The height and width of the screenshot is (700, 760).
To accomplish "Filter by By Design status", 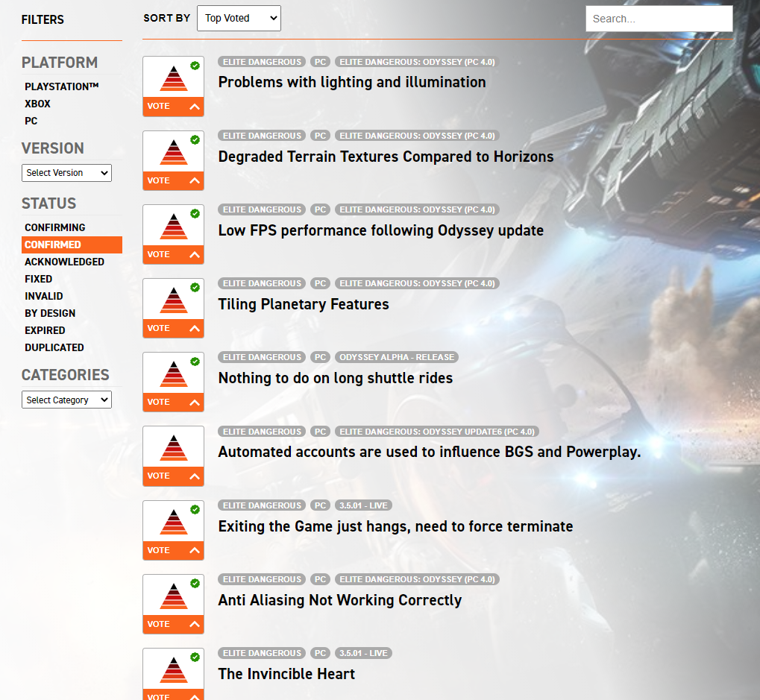I will tap(50, 313).
